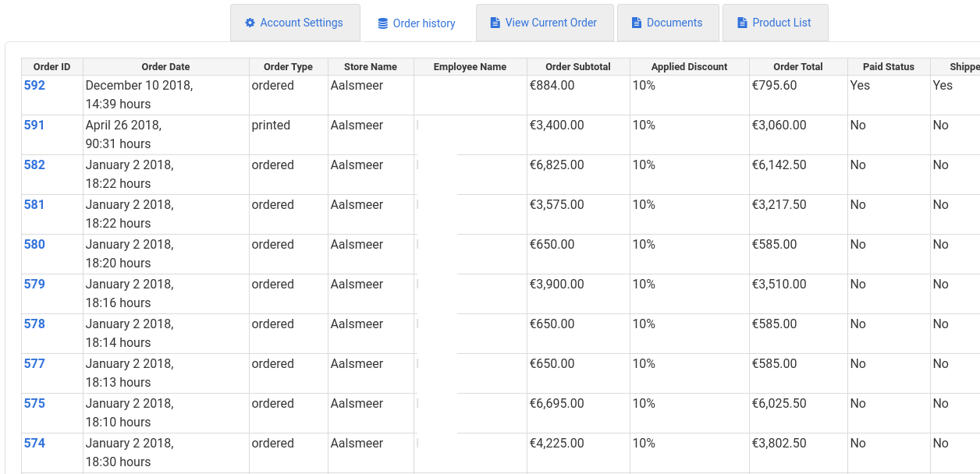The image size is (980, 474).
Task: Open the Account Settings tab
Action: coord(295,23)
